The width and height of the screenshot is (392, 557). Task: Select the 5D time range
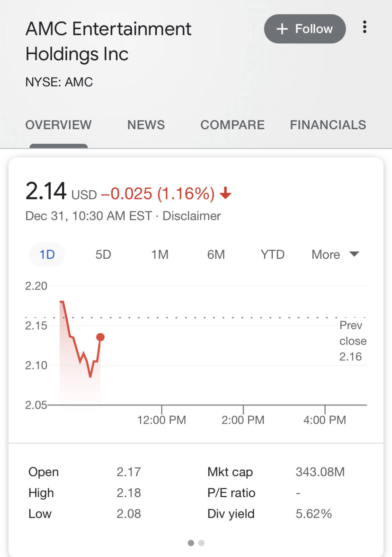click(103, 255)
